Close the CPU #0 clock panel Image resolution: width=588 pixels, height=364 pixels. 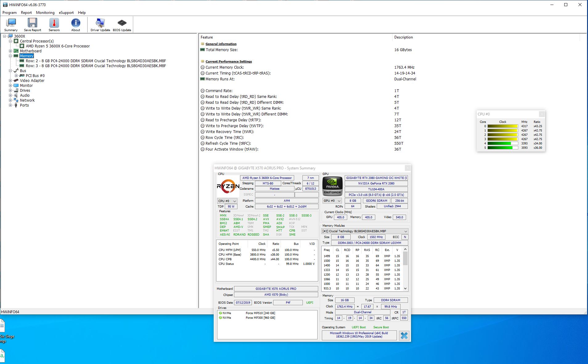coord(542,114)
